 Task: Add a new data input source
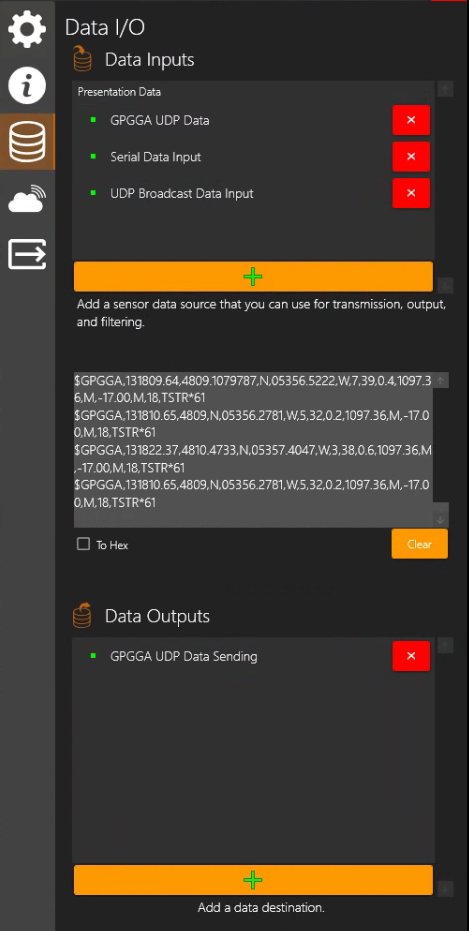pos(253,277)
